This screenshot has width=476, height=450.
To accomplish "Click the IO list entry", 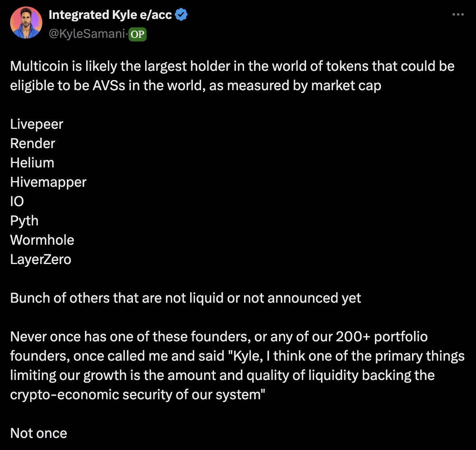I will (x=17, y=201).
